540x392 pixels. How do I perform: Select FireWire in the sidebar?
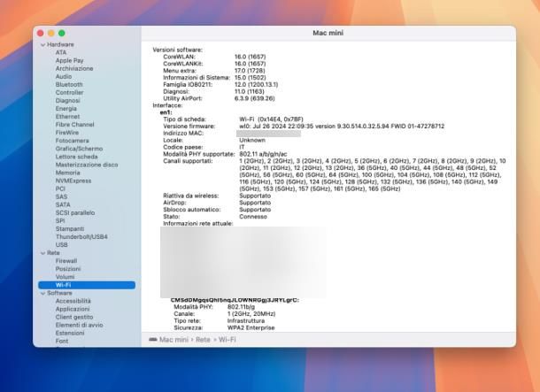67,133
